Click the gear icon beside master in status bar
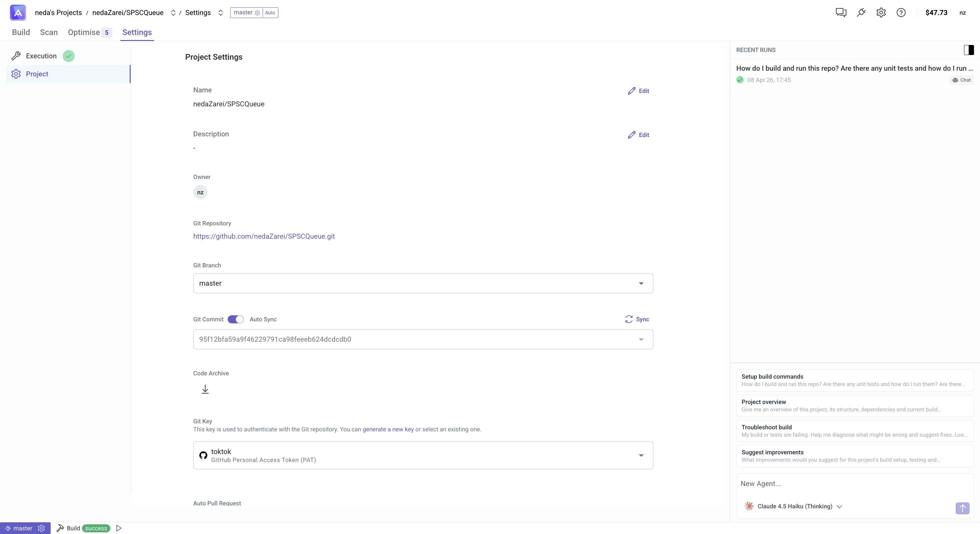 tap(41, 528)
